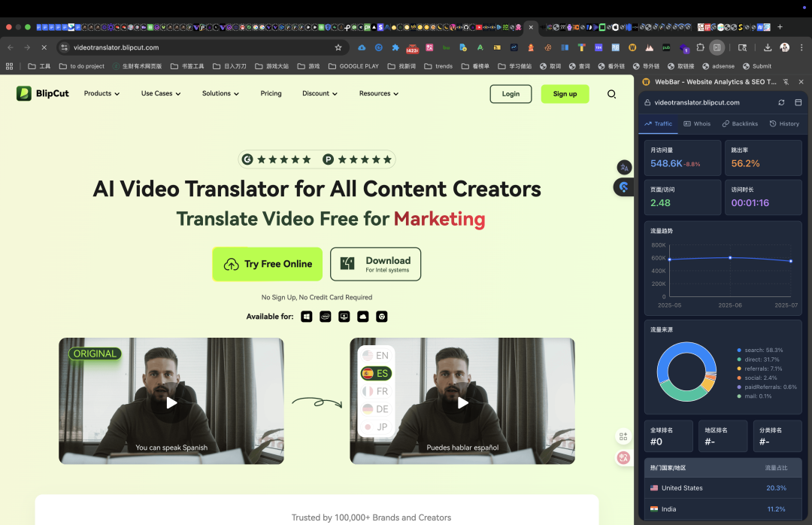Viewport: 812px width, 525px height.
Task: Open the Chrome three-dot menu
Action: pos(801,47)
